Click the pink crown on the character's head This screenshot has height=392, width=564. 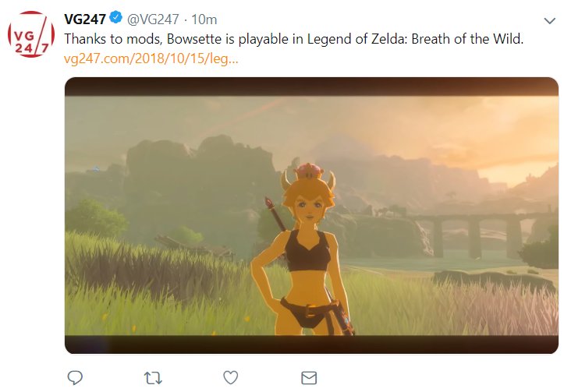point(309,171)
